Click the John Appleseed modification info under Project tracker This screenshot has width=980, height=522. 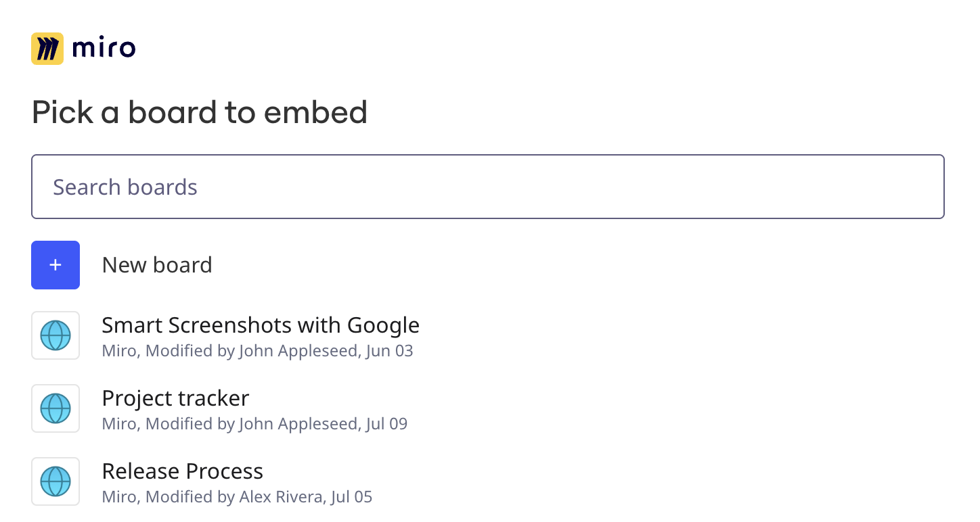(x=254, y=423)
